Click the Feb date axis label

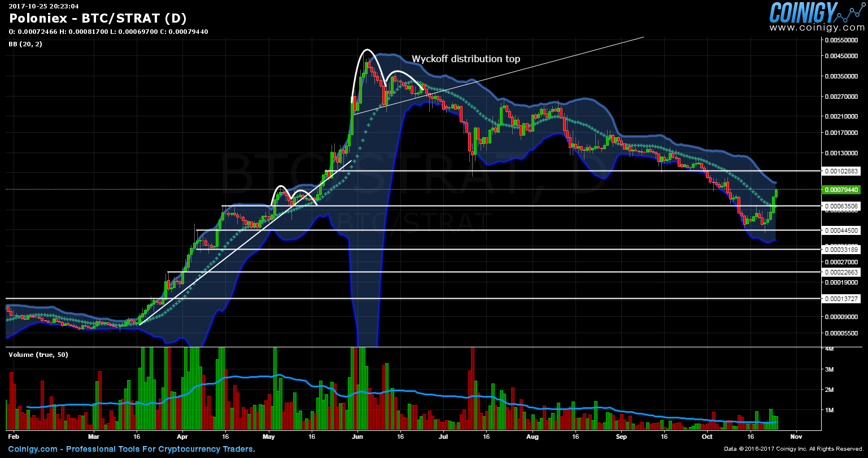tap(14, 437)
